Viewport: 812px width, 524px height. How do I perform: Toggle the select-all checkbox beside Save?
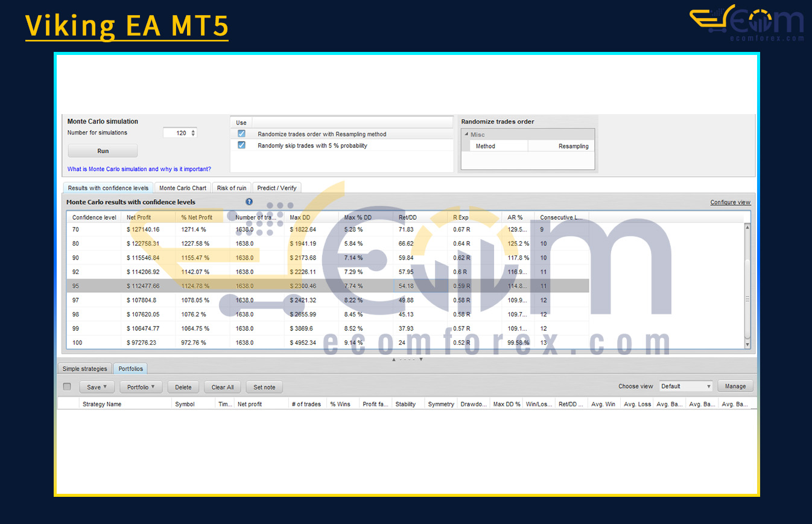point(67,387)
